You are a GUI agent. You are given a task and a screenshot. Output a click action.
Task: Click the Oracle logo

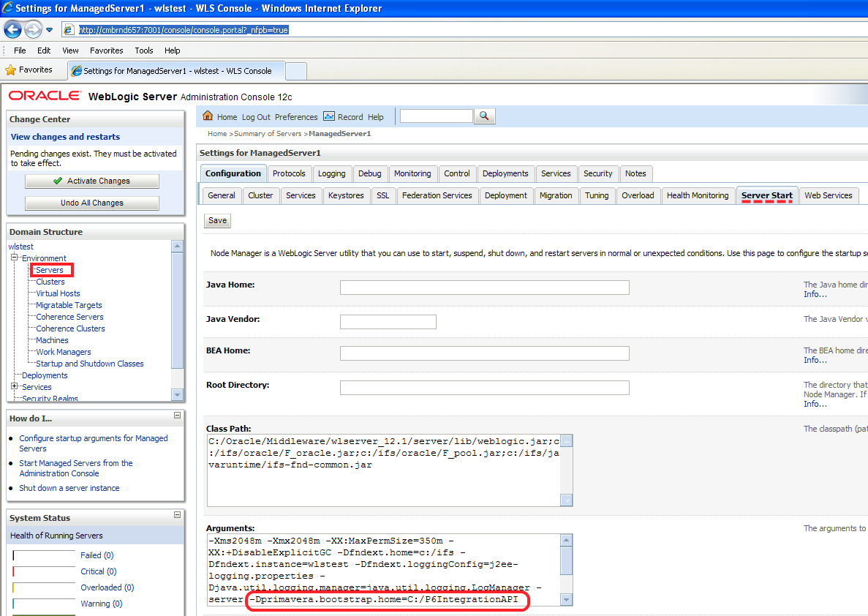(45, 96)
